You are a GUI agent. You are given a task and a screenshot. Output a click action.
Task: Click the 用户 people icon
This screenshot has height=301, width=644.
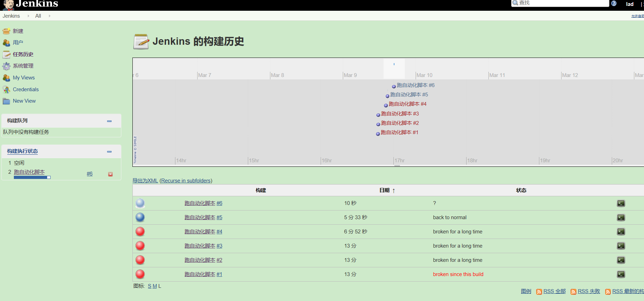[x=6, y=43]
